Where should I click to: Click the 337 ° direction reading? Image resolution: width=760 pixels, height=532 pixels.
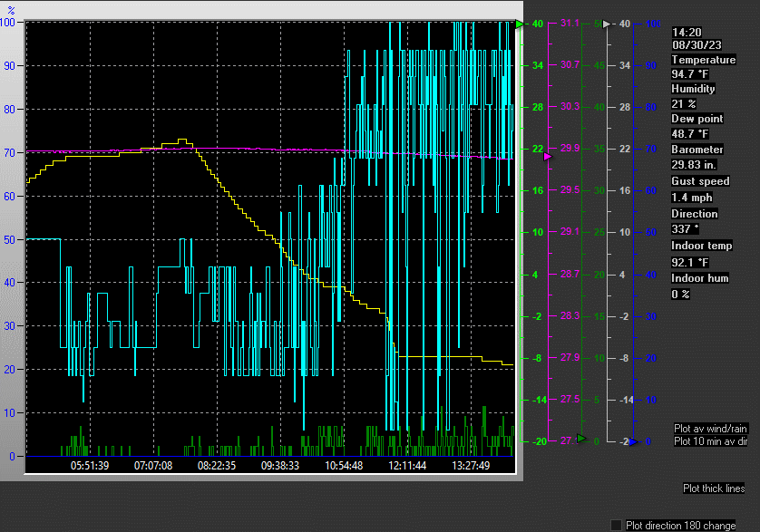click(x=685, y=228)
